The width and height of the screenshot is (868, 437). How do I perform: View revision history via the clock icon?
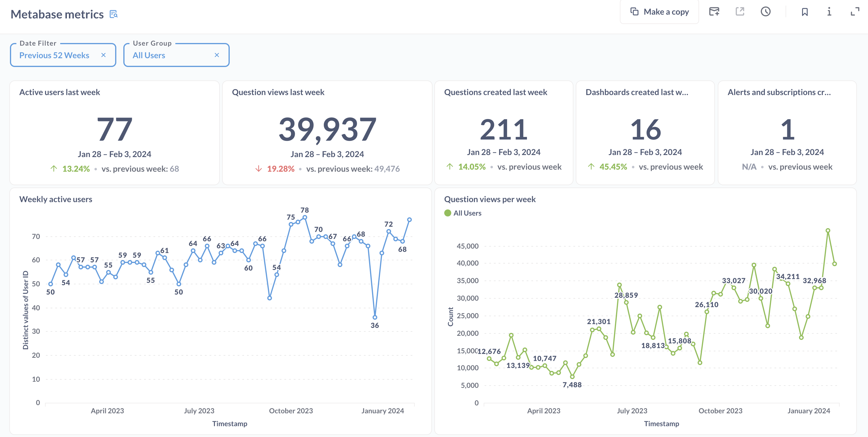[x=766, y=12]
